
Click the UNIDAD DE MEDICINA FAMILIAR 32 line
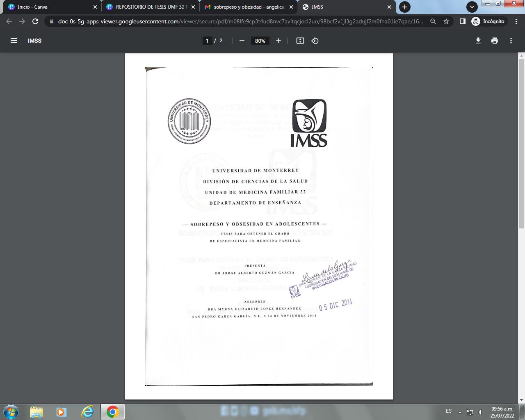[x=256, y=192]
